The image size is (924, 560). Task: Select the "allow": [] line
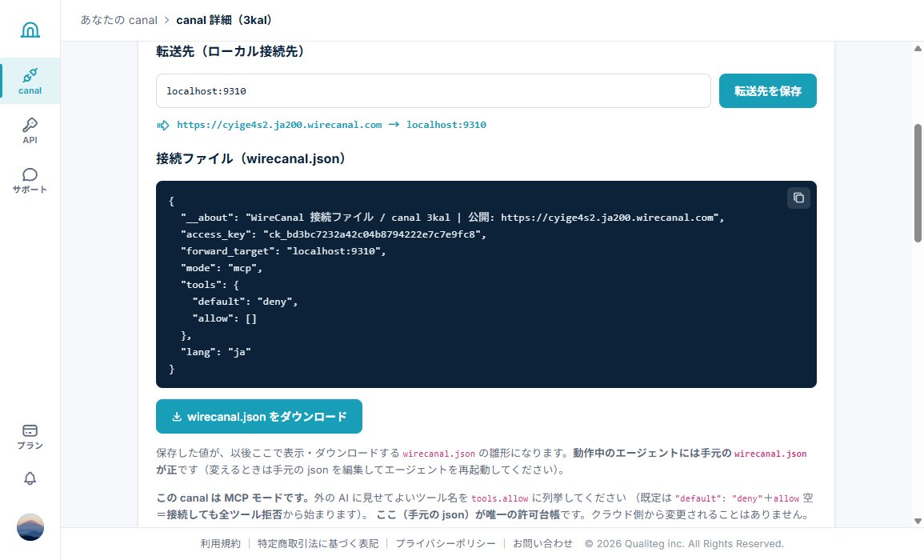point(225,318)
